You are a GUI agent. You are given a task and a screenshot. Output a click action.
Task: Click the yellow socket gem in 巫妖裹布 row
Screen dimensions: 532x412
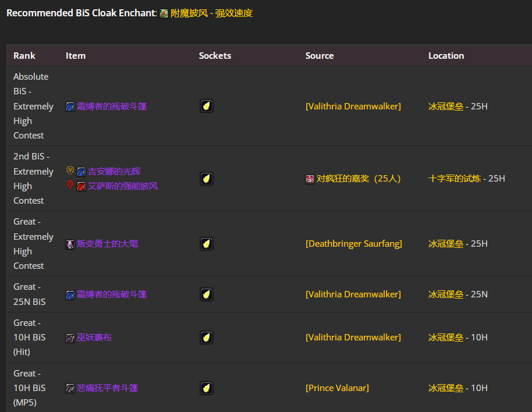pyautogui.click(x=206, y=338)
